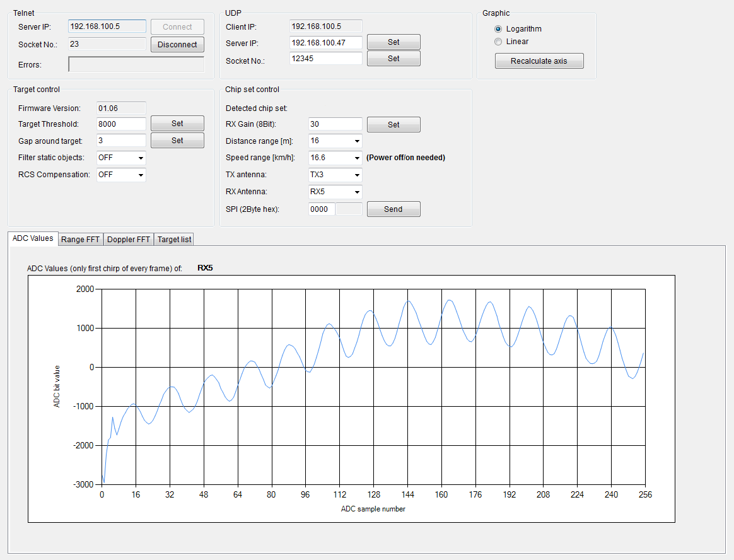734x560 pixels.
Task: Click the 'ADC sample number' axis label
Action: point(373,509)
